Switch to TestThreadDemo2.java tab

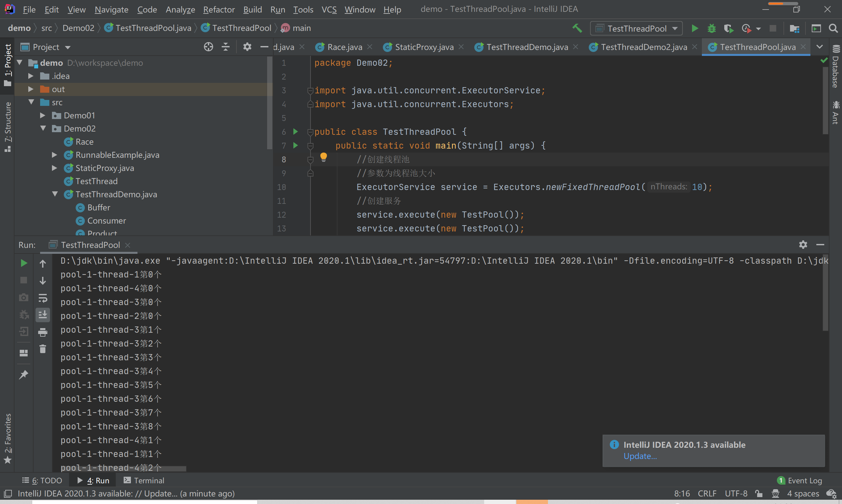[644, 47]
